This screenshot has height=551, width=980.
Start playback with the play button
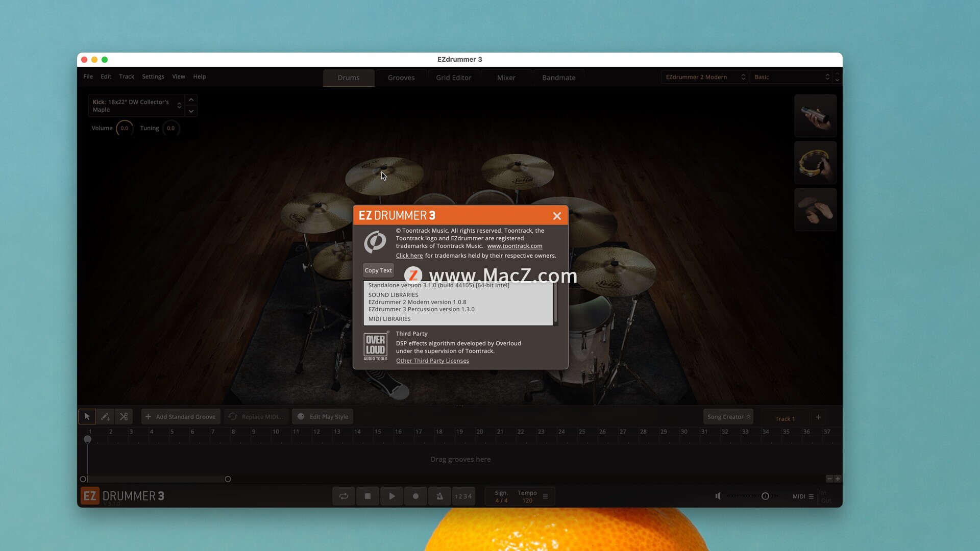[x=391, y=496]
